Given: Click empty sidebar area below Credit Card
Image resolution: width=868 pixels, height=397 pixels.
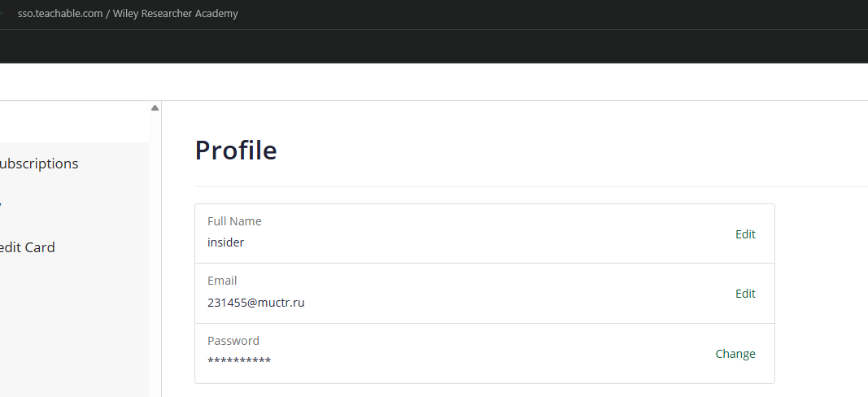Looking at the screenshot, I should pos(73,325).
